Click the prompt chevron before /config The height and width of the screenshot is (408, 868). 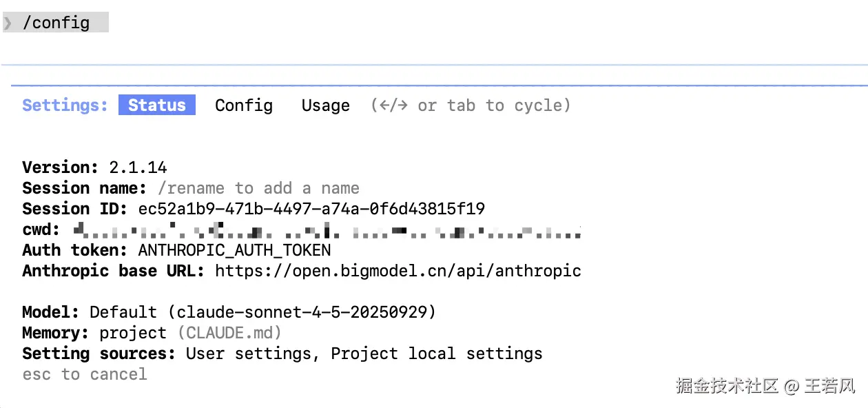pos(8,23)
